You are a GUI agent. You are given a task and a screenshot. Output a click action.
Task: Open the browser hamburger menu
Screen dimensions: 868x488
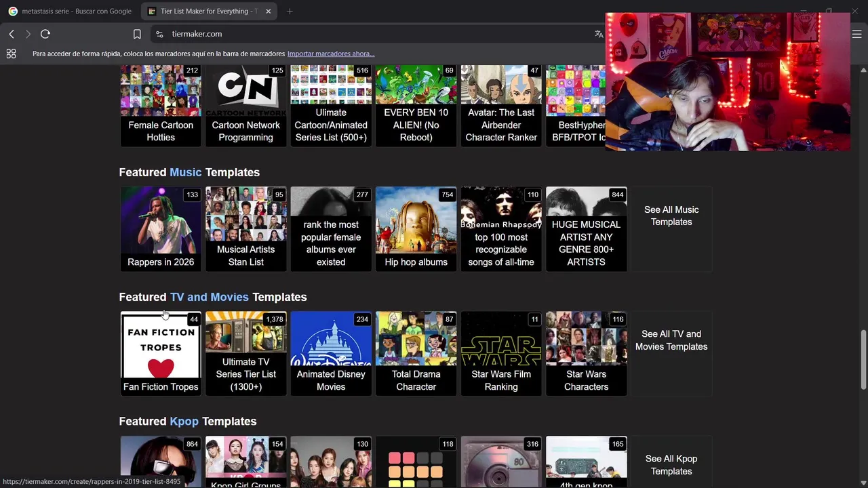point(856,34)
